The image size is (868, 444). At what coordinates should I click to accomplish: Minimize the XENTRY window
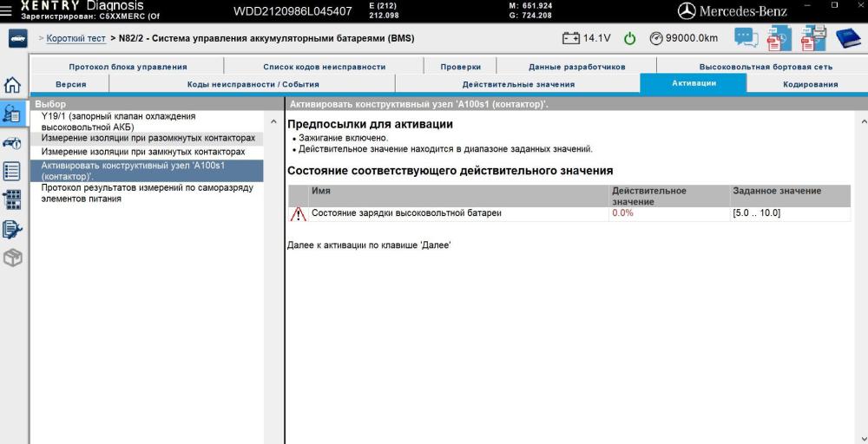pyautogui.click(x=806, y=5)
